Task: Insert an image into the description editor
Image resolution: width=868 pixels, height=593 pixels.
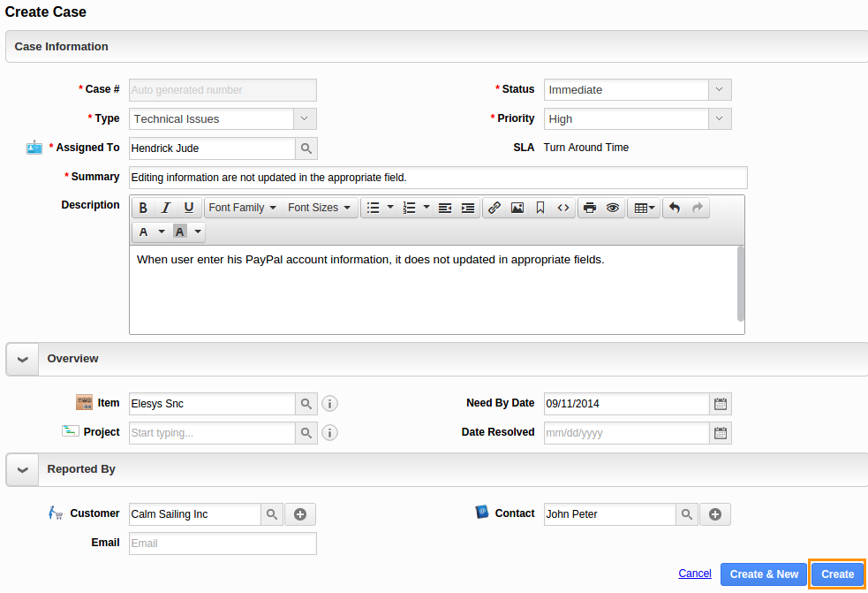Action: [517, 207]
